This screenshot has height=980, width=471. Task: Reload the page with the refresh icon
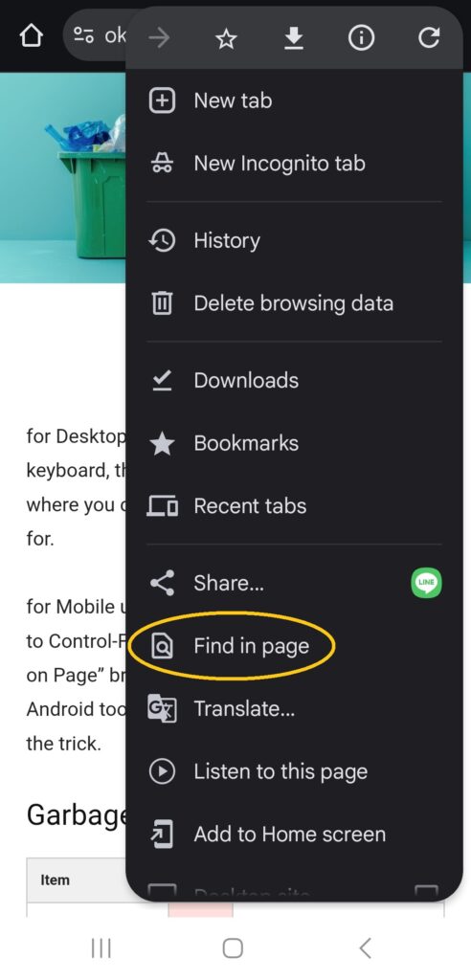[x=429, y=38]
